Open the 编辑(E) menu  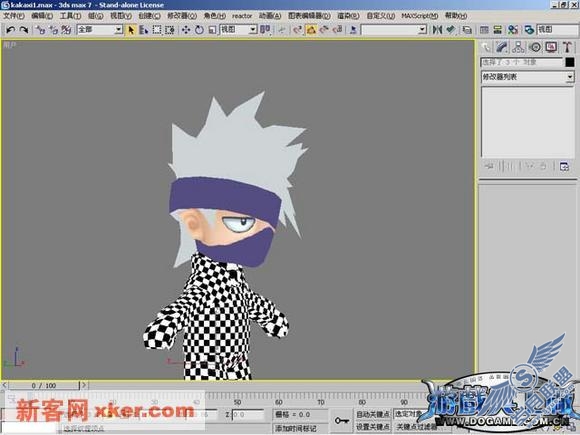(x=42, y=16)
